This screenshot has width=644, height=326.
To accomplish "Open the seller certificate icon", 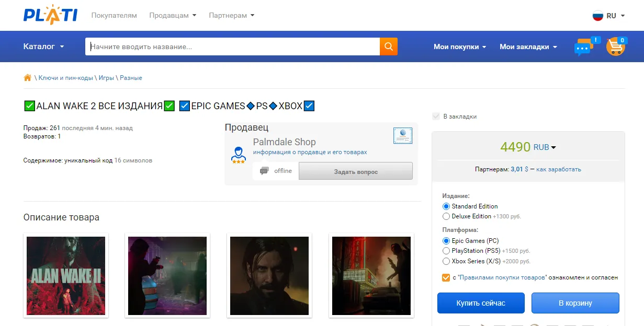I will point(403,136).
